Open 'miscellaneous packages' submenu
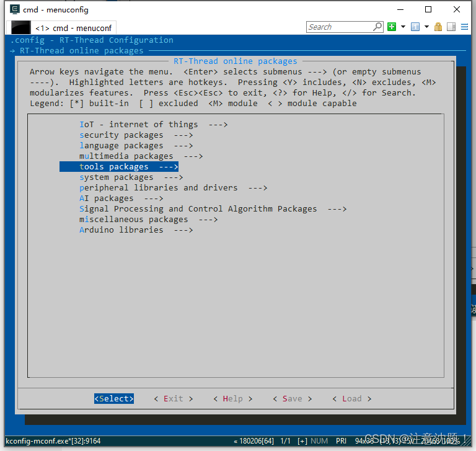Viewport: 476px width, 451px height. pyautogui.click(x=149, y=220)
